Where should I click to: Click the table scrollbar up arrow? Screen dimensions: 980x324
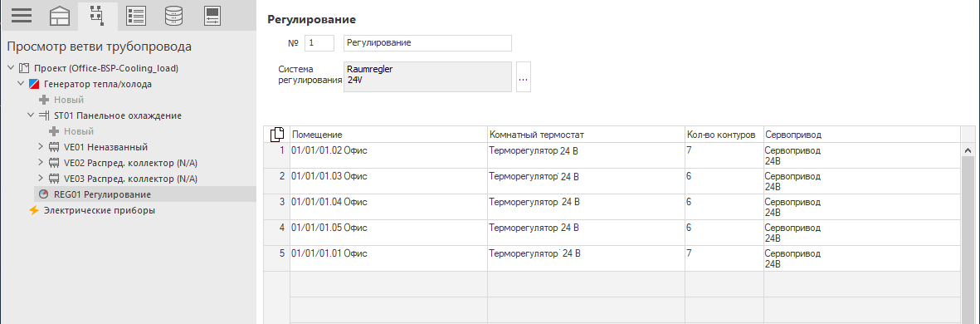(x=968, y=150)
